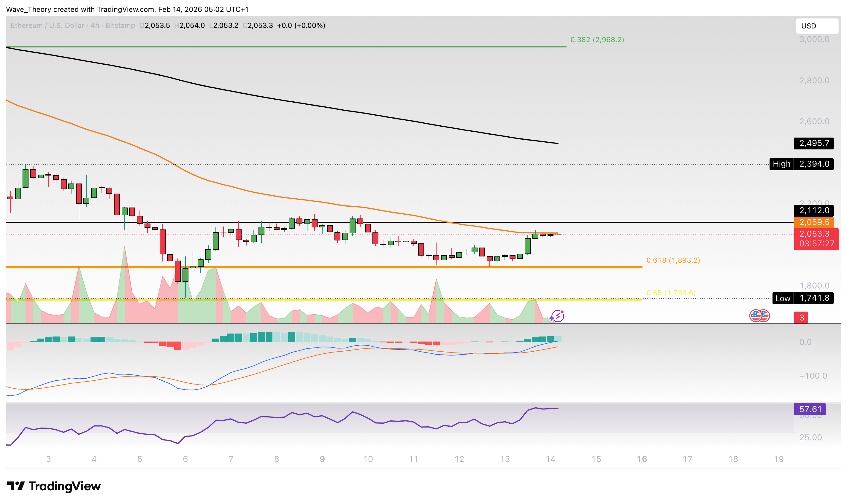This screenshot has width=847, height=504.
Task: Click the Ethereum / U.S. Dollar symbol title
Action: [x=47, y=25]
